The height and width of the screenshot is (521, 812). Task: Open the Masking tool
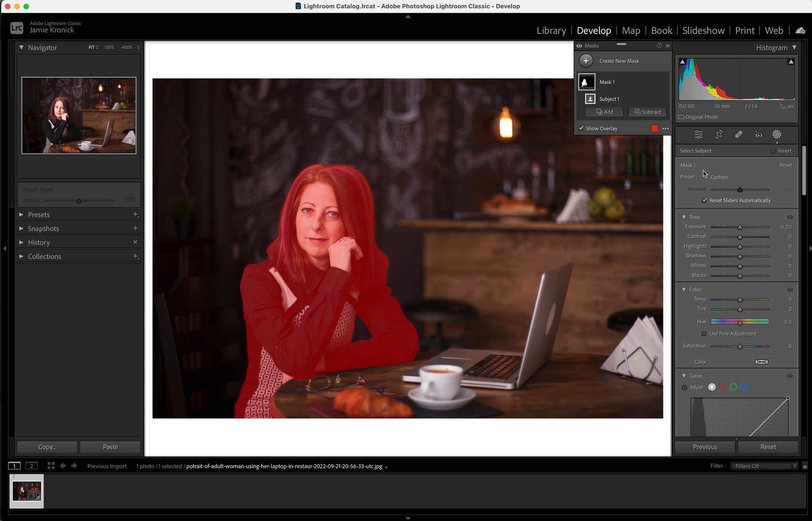click(777, 135)
